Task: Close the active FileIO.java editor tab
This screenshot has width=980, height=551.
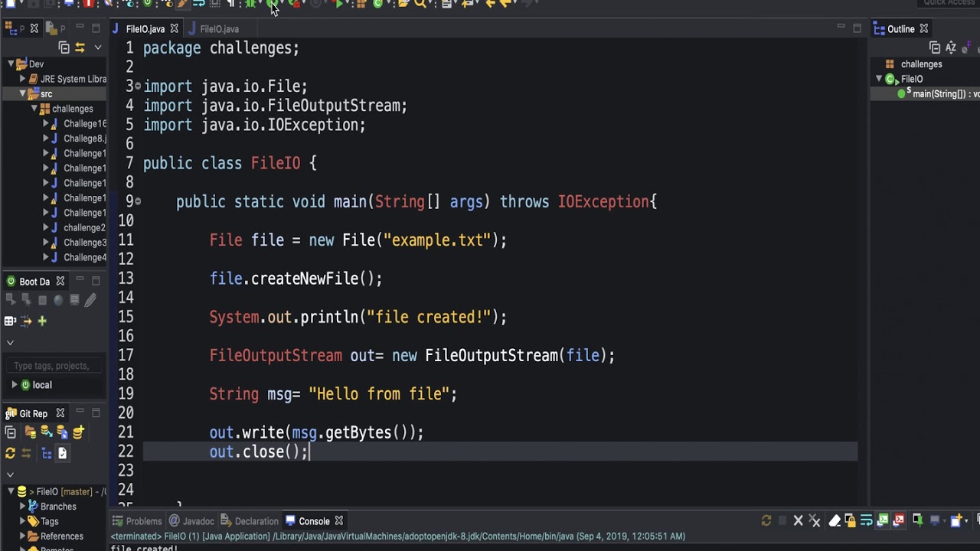Action: (174, 29)
